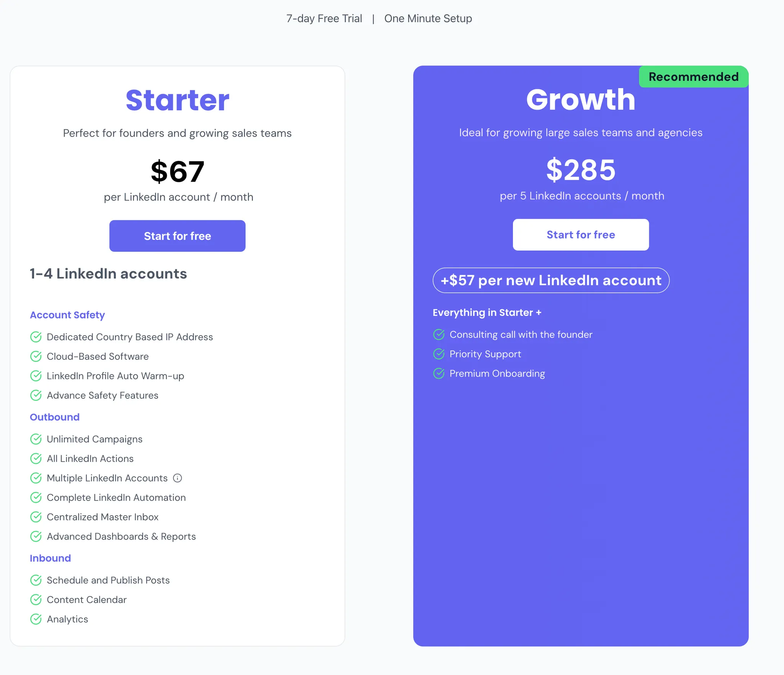Click the Inbound section heading
The height and width of the screenshot is (675, 784).
tap(51, 558)
